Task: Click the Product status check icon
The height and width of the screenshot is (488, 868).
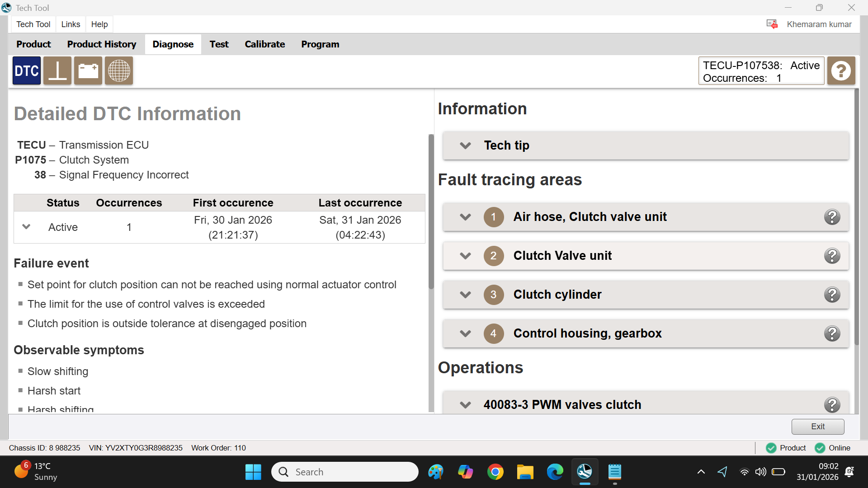Action: (x=771, y=448)
